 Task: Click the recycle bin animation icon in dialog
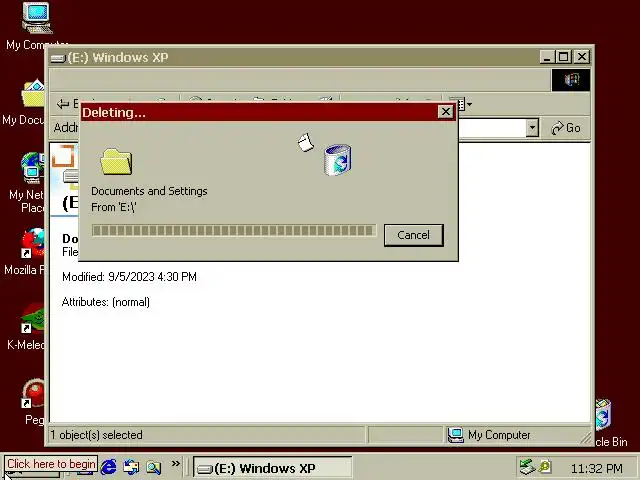pyautogui.click(x=338, y=160)
